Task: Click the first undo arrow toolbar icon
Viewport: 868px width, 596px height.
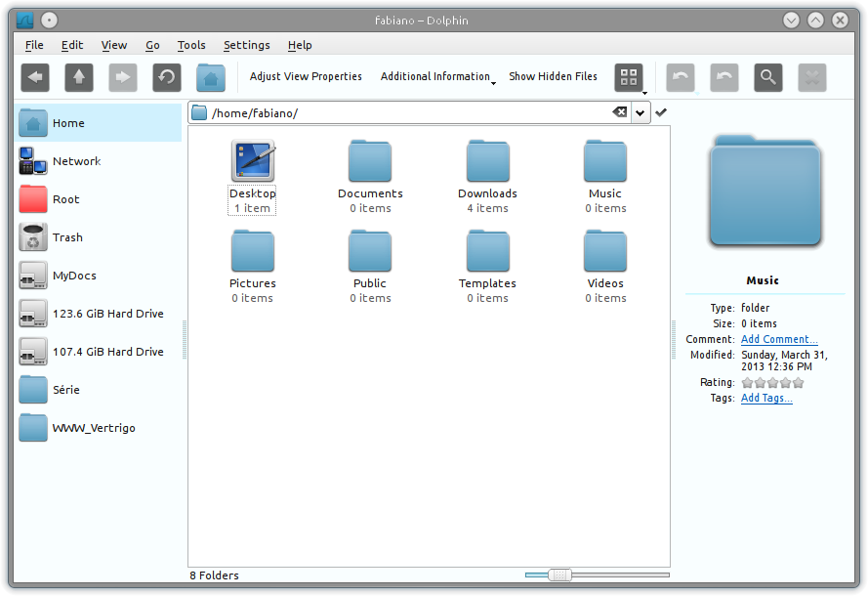Action: point(680,77)
